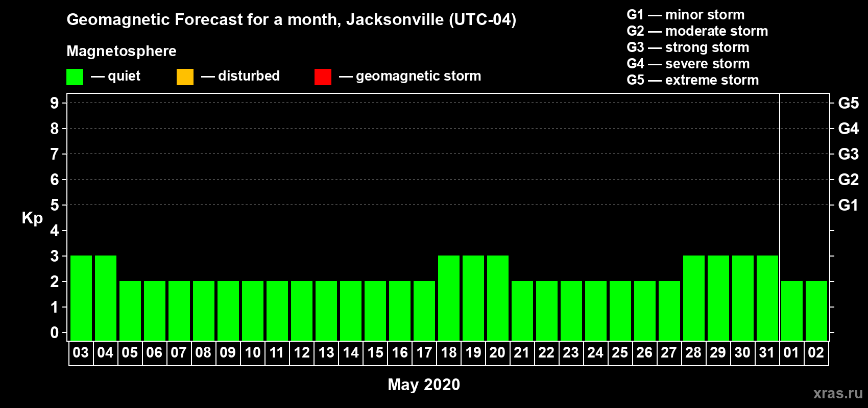Click the bar for day 04
Screen dimensions: 868x408
(106, 298)
